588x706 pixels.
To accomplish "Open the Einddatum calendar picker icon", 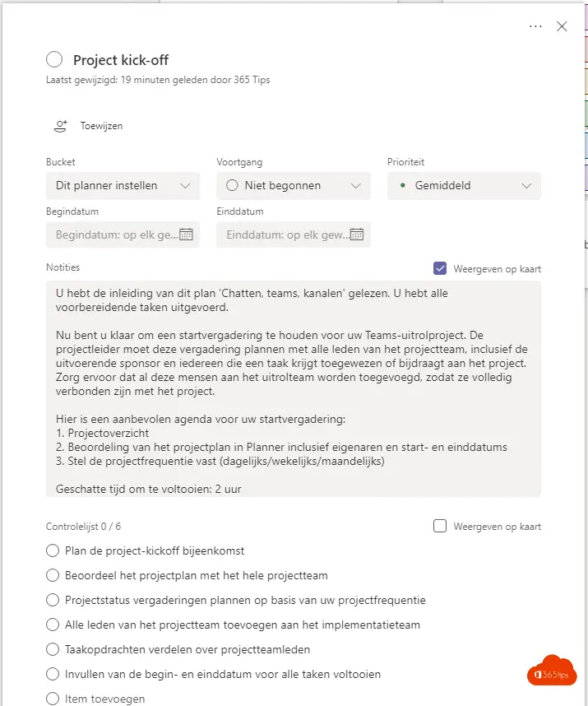I will (x=357, y=235).
